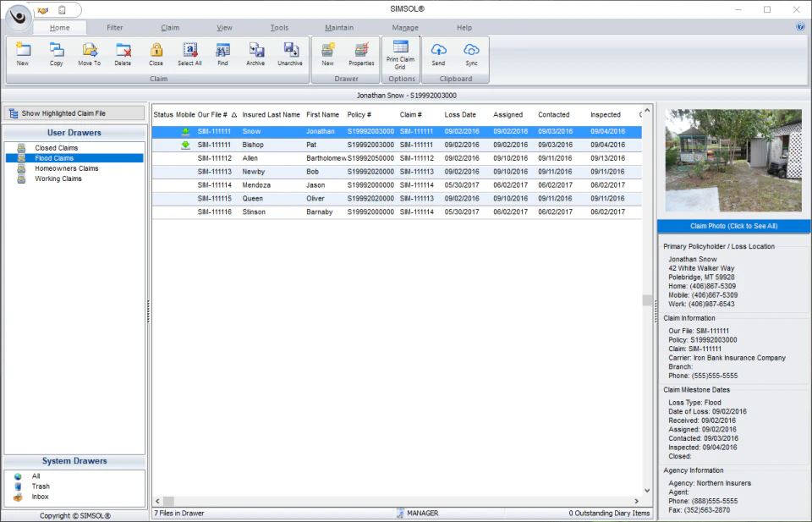Open the Find tool in the Claim ribbon

pyautogui.click(x=222, y=53)
